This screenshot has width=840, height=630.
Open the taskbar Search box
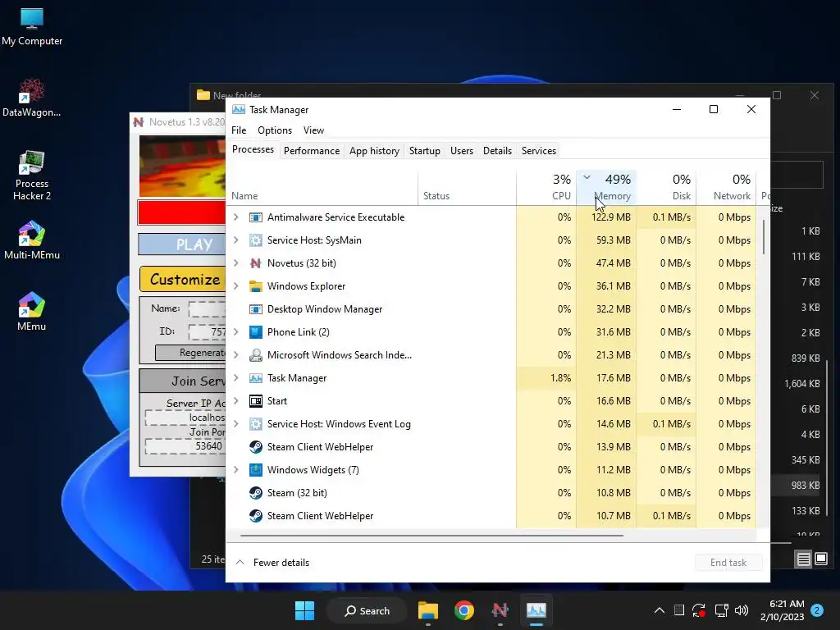click(367, 610)
